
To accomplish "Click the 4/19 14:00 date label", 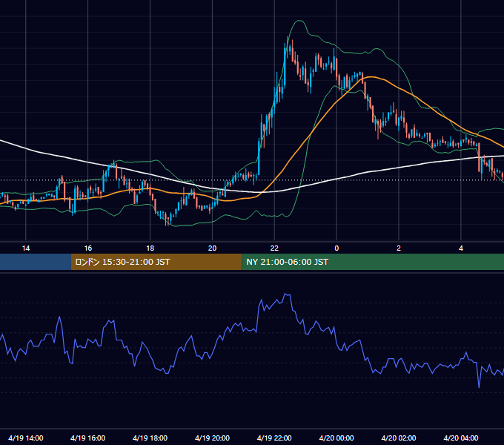I will 26,438.
